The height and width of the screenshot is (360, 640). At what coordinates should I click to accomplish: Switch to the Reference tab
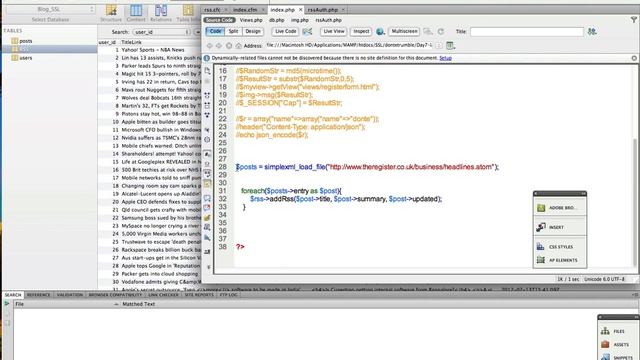coord(38,295)
